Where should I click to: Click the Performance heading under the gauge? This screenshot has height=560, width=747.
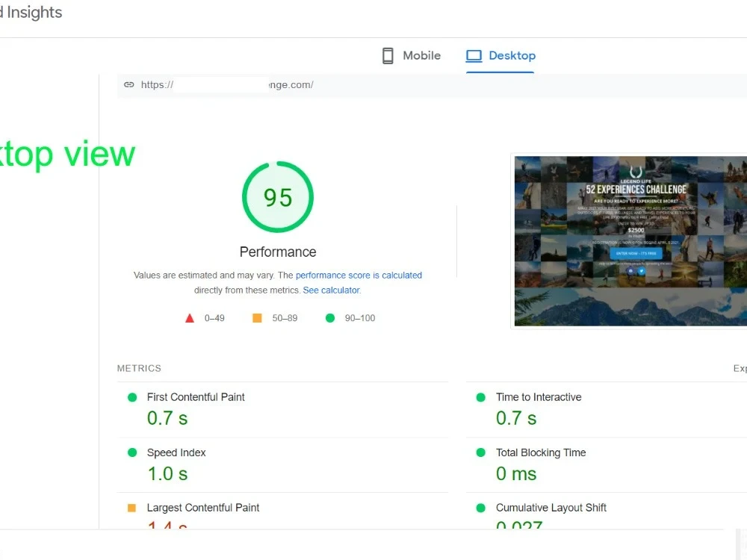[x=278, y=252]
